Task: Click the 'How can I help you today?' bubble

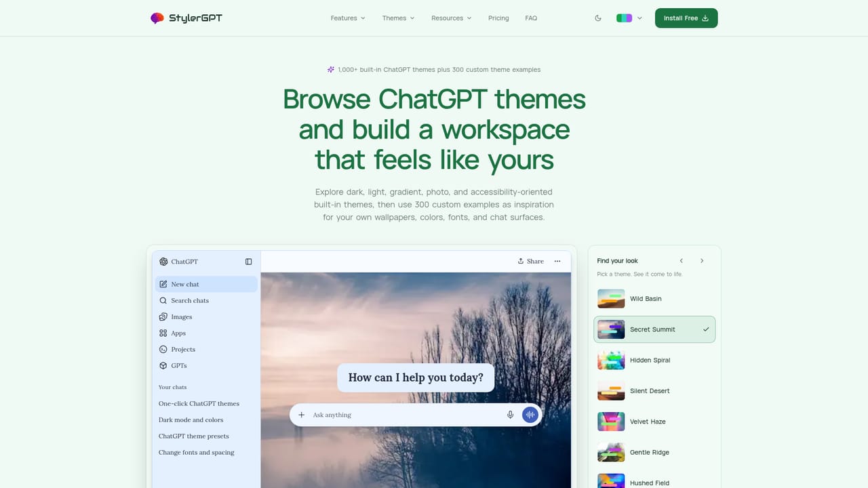Action: coord(416,378)
